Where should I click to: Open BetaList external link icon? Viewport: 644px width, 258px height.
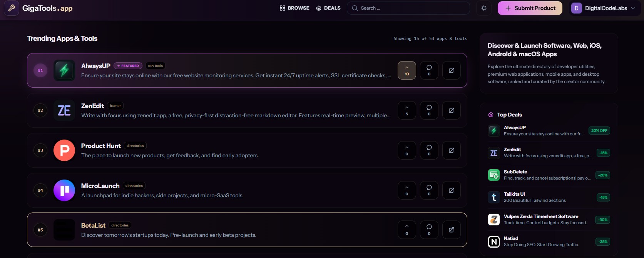click(452, 230)
